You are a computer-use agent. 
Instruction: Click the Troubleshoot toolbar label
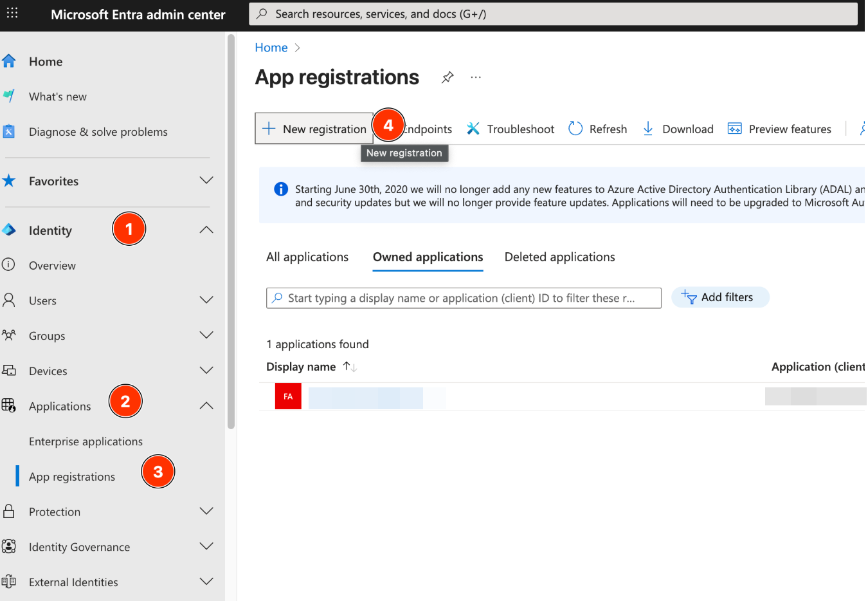(520, 129)
